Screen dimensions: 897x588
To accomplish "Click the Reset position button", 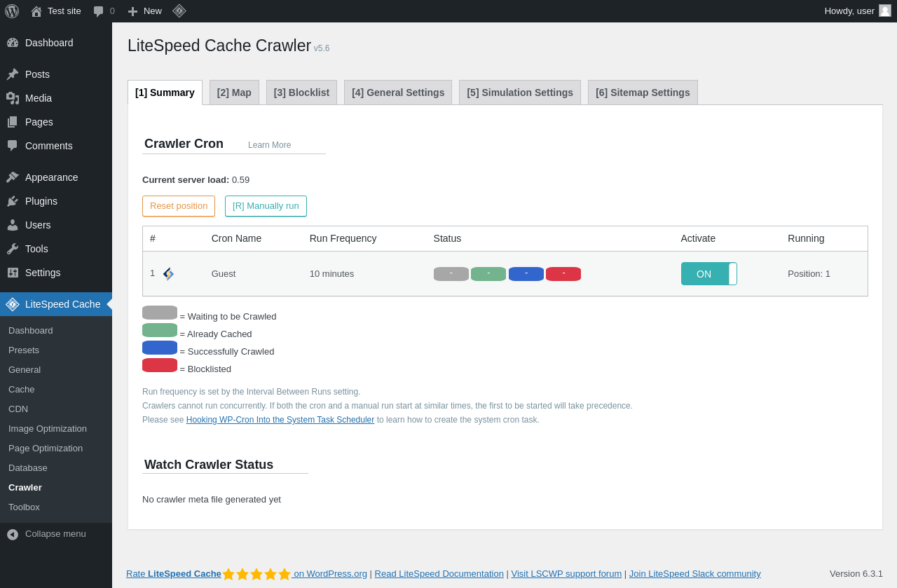I will tap(179, 206).
